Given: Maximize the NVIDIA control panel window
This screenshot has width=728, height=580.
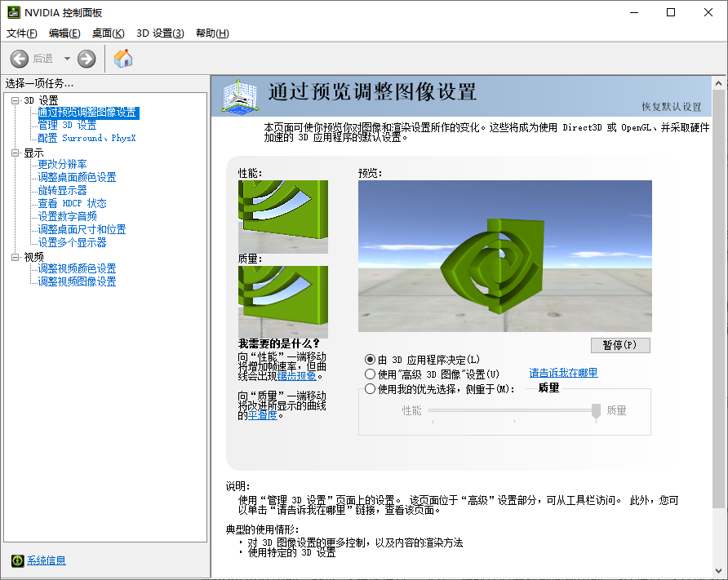Looking at the screenshot, I should click(671, 12).
